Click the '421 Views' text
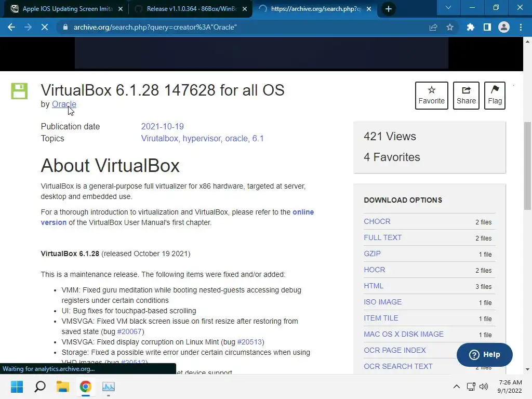 coord(390,137)
